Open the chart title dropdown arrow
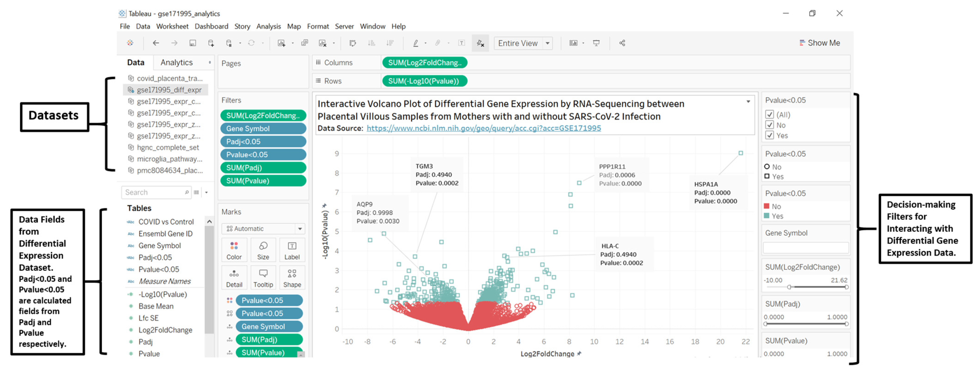This screenshot has width=980, height=375. tap(748, 101)
